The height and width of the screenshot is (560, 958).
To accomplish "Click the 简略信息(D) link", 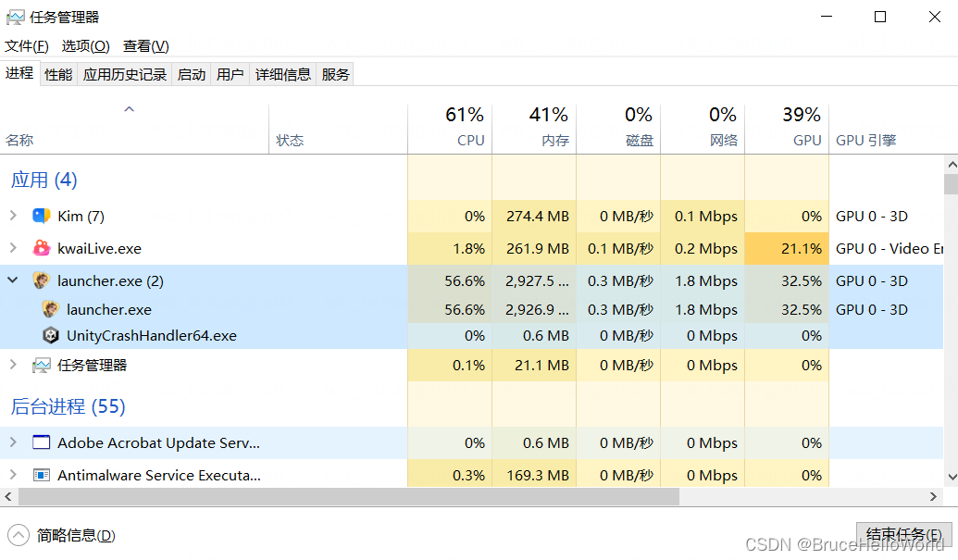I will coord(76,536).
